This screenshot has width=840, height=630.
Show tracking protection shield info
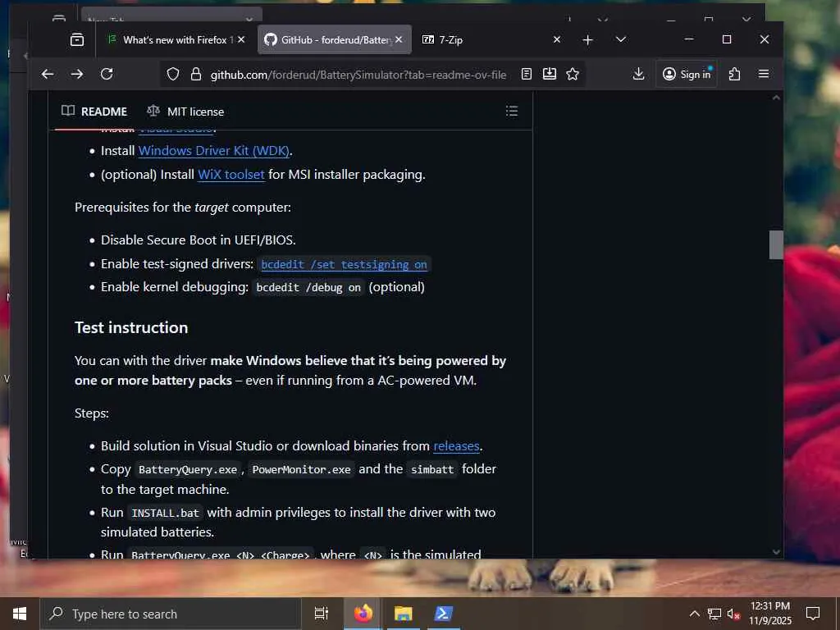pos(172,74)
